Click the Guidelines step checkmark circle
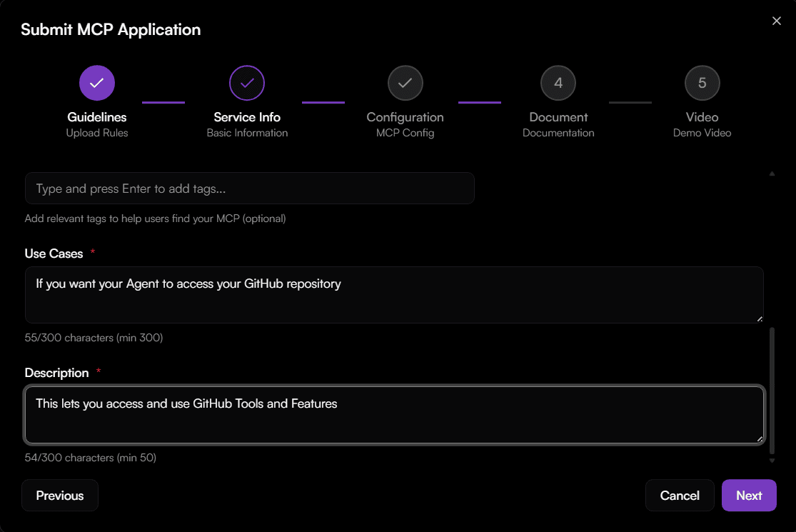 97,83
